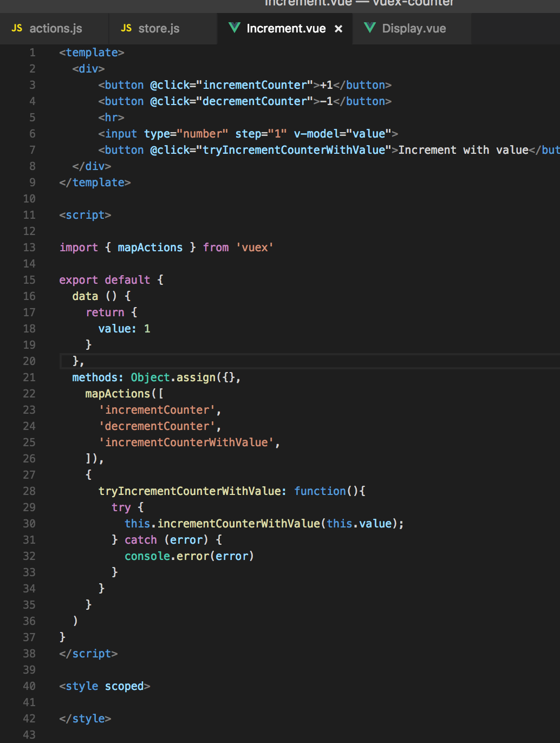This screenshot has width=560, height=743.
Task: Close the Increment.vue tab
Action: 338,29
